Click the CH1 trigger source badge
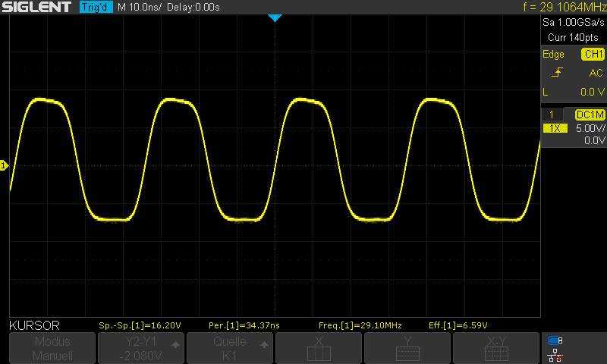 pos(593,54)
